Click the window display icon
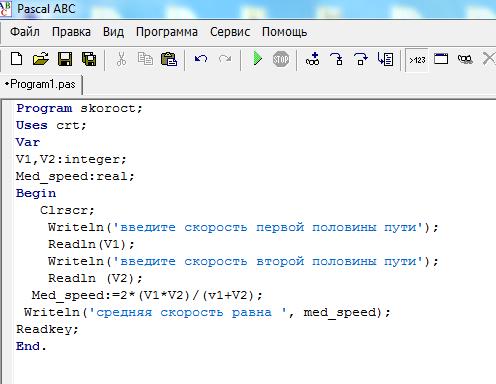Image resolution: width=496 pixels, height=384 pixels. [x=441, y=59]
